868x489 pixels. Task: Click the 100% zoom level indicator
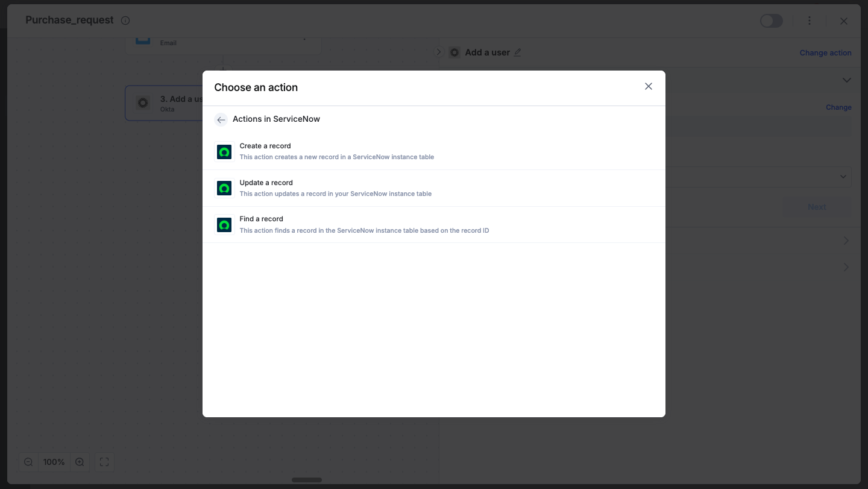54,462
